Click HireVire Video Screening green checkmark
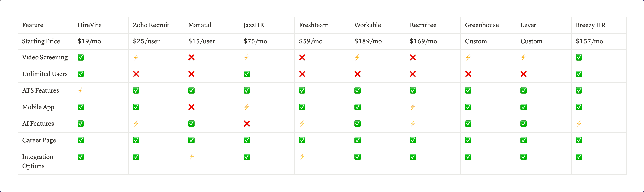Image resolution: width=644 pixels, height=192 pixels. (x=80, y=57)
